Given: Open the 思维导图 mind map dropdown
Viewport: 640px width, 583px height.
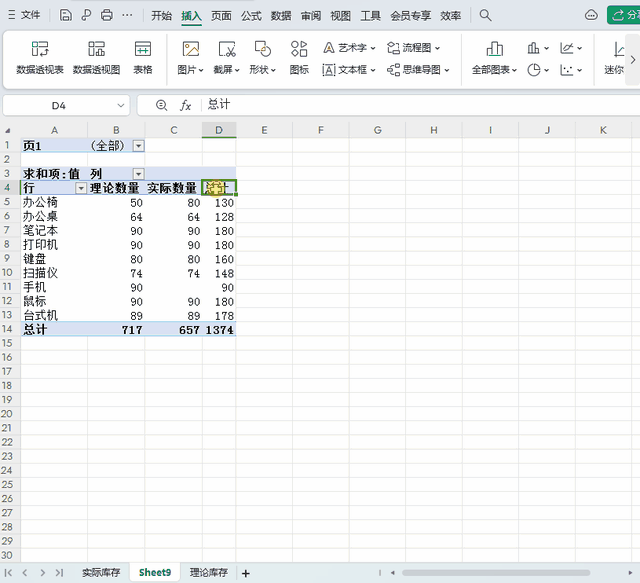Looking at the screenshot, I should (x=418, y=70).
